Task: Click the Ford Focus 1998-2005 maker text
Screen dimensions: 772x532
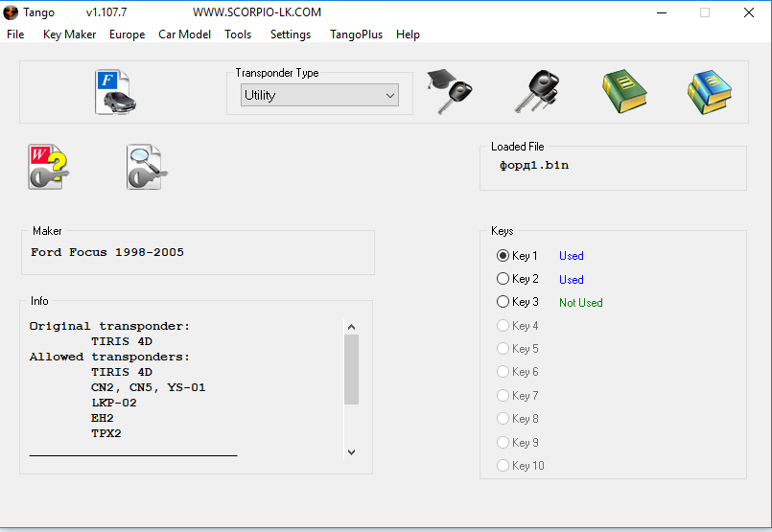Action: [107, 252]
